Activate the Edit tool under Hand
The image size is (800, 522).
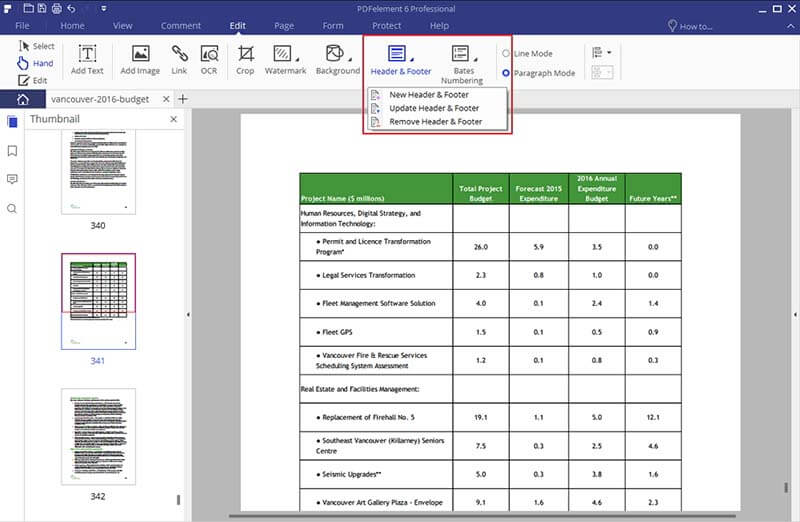(x=33, y=80)
